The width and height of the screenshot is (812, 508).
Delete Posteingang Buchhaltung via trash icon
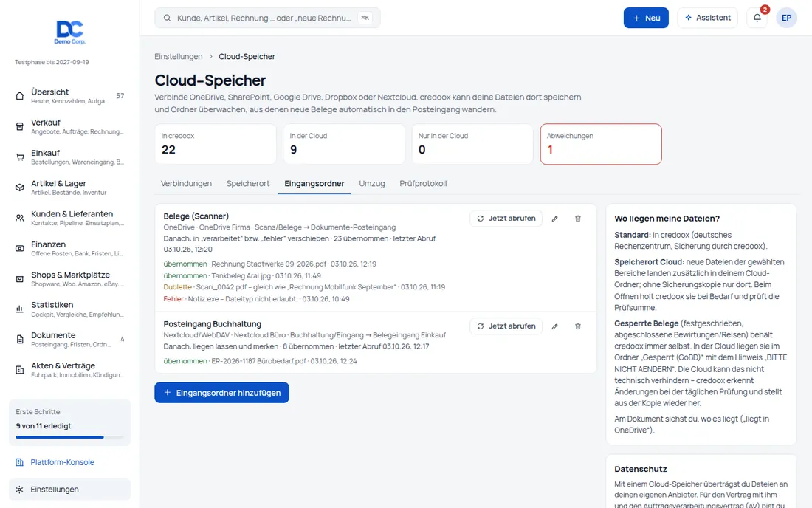coord(578,326)
